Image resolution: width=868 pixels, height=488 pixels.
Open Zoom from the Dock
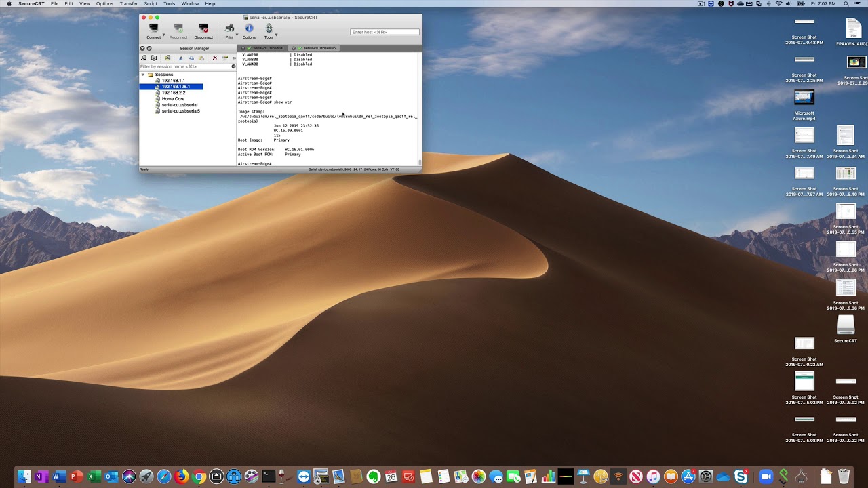pos(766,476)
